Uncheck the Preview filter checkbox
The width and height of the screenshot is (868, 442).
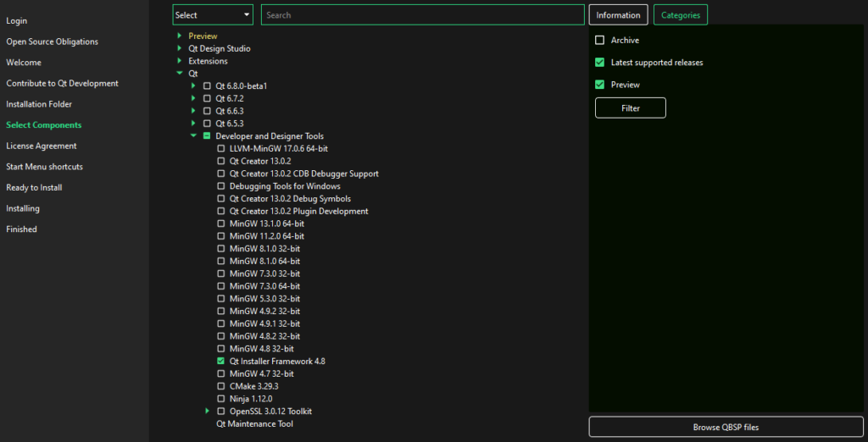point(599,85)
